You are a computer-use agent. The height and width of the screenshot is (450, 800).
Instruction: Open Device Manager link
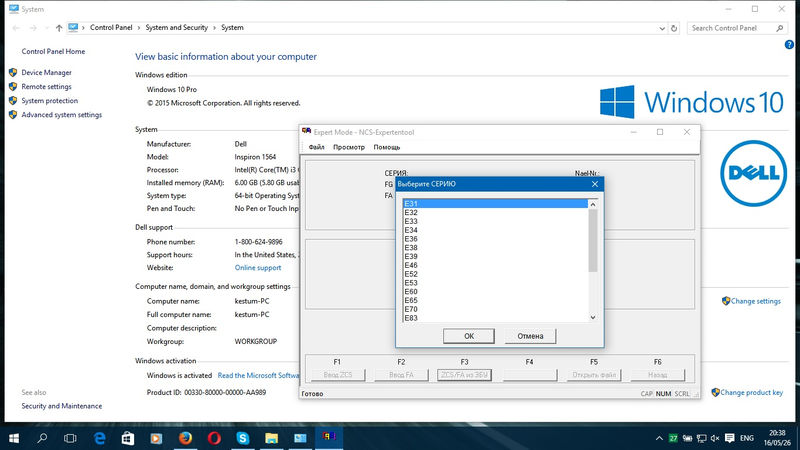pyautogui.click(x=46, y=73)
